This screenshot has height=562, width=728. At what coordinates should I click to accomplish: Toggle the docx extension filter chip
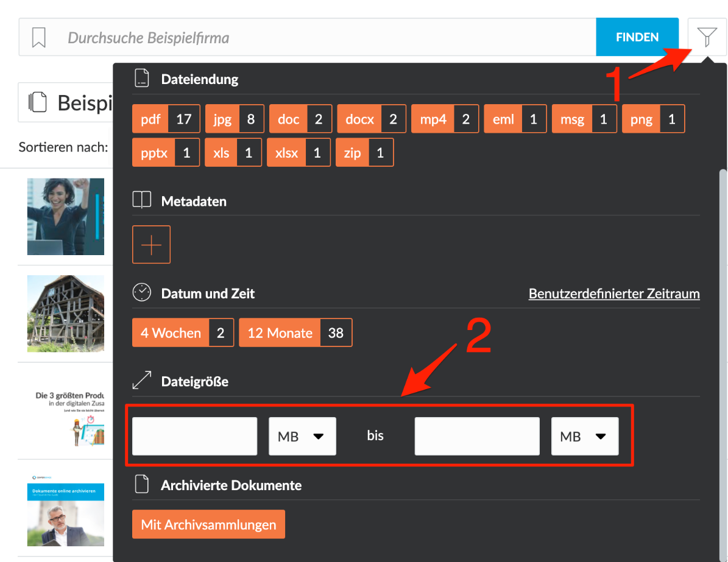click(372, 119)
